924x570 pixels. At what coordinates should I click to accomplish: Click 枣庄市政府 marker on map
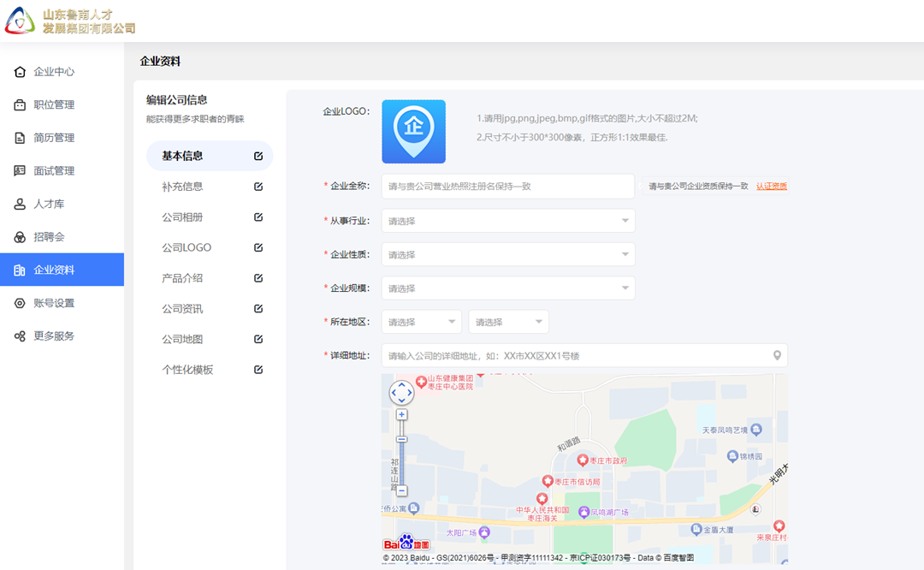click(x=583, y=460)
